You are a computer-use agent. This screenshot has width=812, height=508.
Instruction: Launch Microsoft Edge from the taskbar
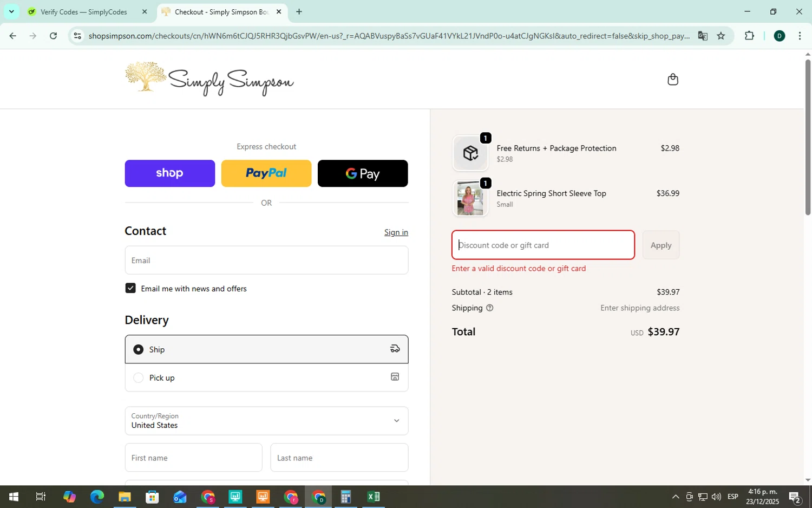97,497
